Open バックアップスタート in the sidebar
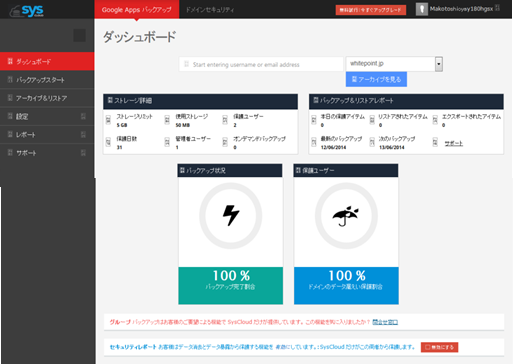Image resolution: width=513 pixels, height=364 pixels. (47, 80)
